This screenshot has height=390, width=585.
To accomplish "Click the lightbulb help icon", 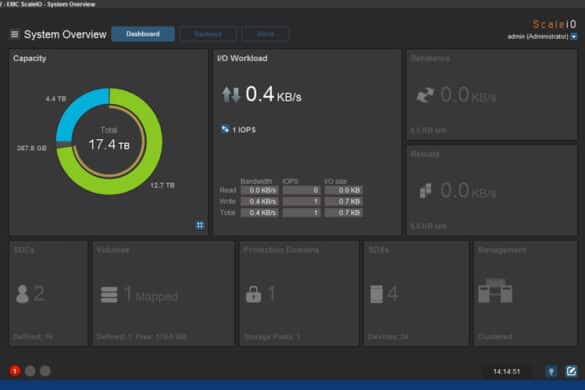I will pyautogui.click(x=551, y=371).
